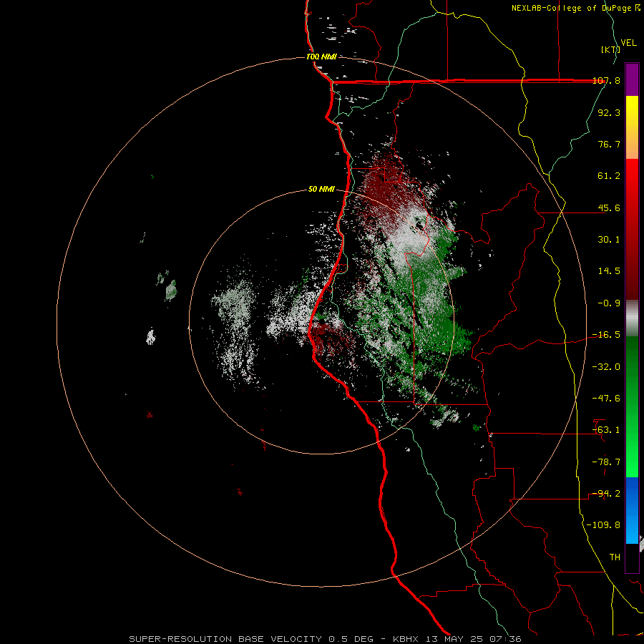Click the VEL label above the scale

tap(629, 43)
